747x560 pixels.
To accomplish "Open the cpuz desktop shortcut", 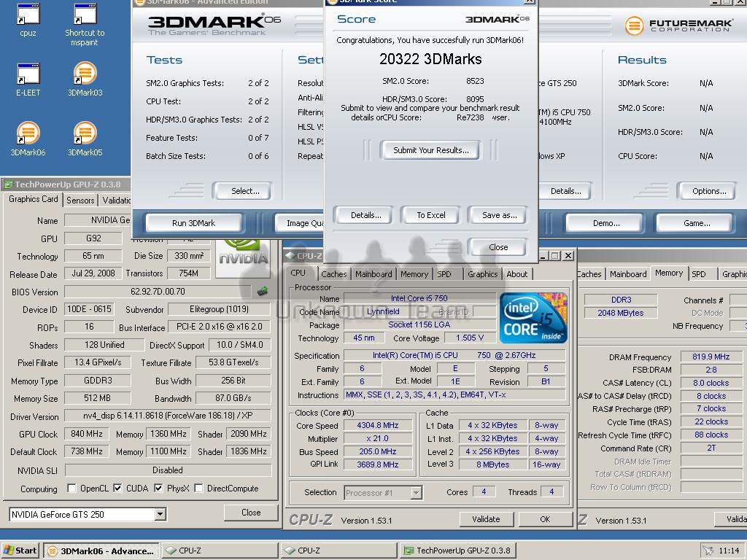I will tap(28, 20).
